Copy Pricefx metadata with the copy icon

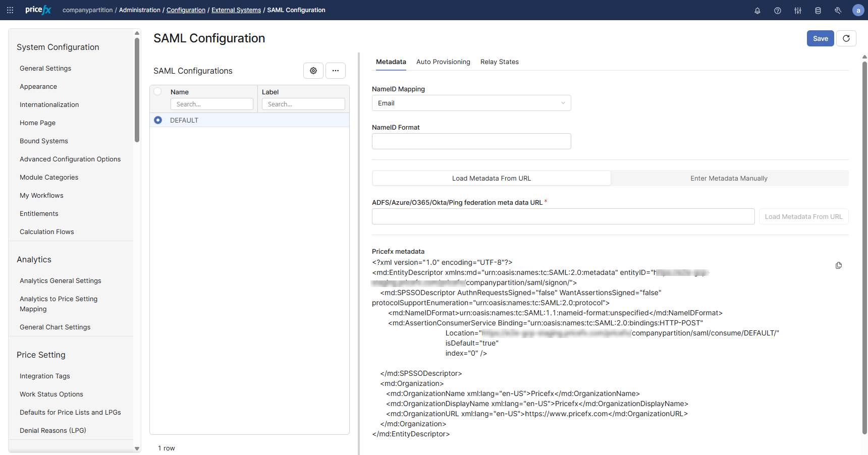pyautogui.click(x=838, y=265)
